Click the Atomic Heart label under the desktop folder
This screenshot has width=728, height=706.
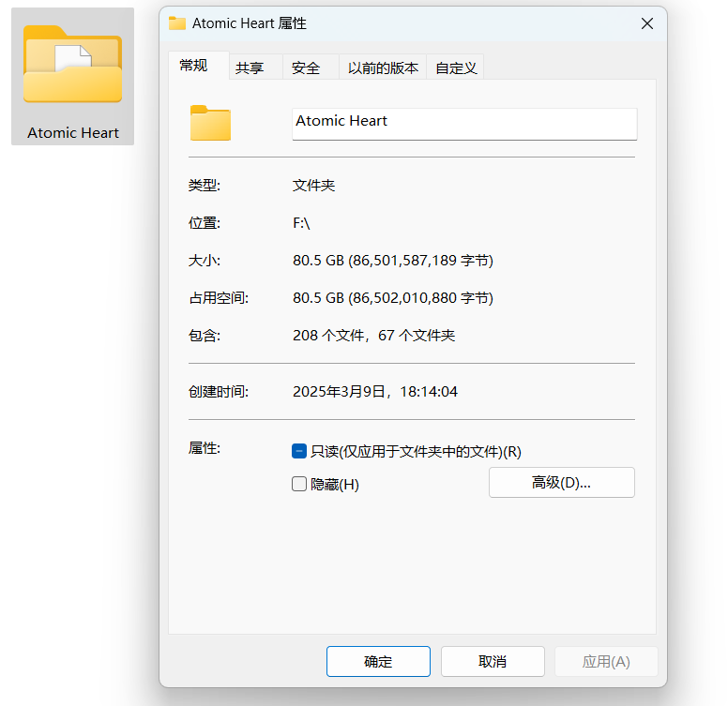[x=73, y=132]
